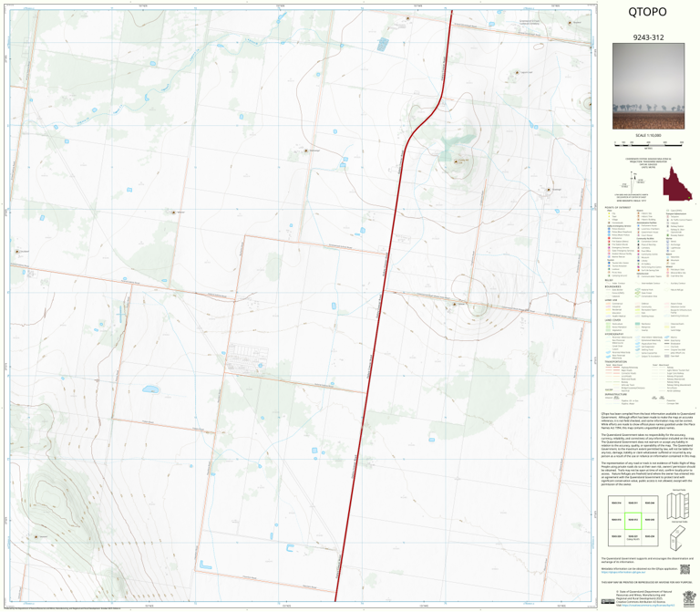This screenshot has width=700, height=612.
Task: Select the green highlighted index grid cell
Action: pos(633,521)
